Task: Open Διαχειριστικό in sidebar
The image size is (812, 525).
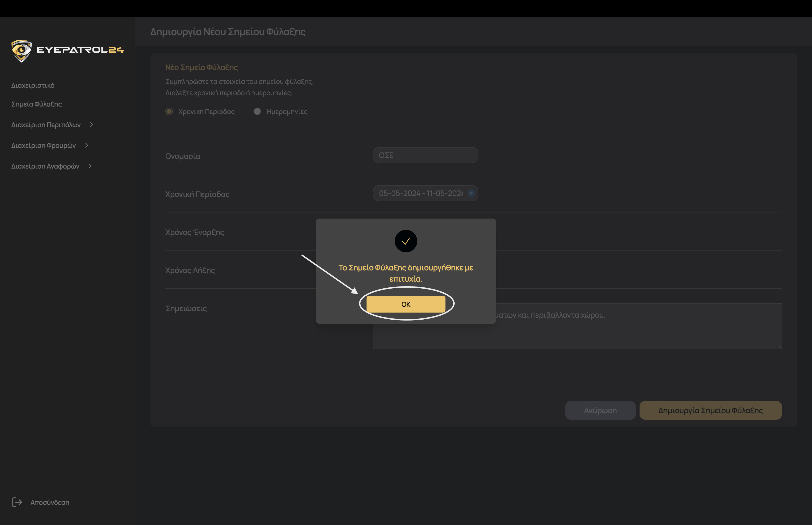Action: click(33, 85)
